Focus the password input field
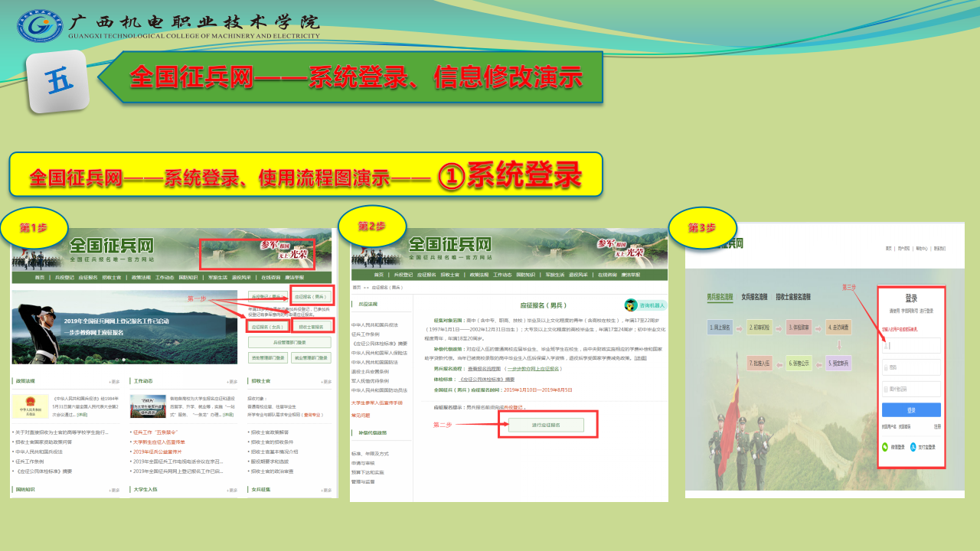 point(911,367)
